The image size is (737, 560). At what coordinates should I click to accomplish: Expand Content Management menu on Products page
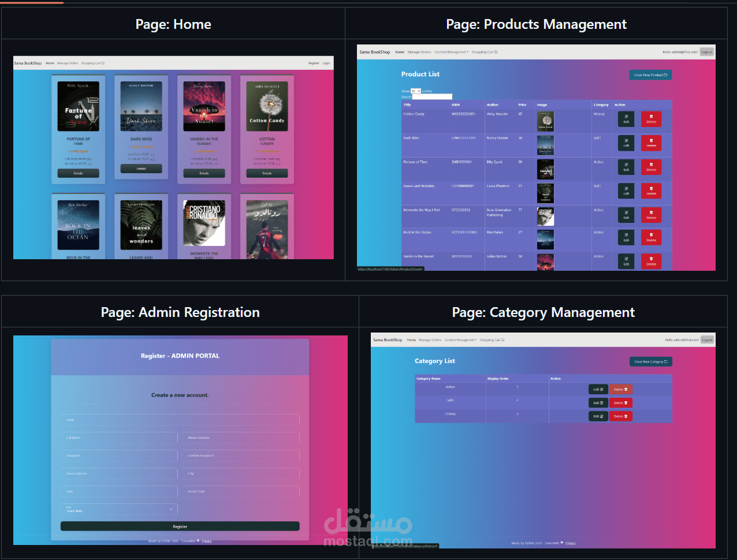pyautogui.click(x=451, y=52)
